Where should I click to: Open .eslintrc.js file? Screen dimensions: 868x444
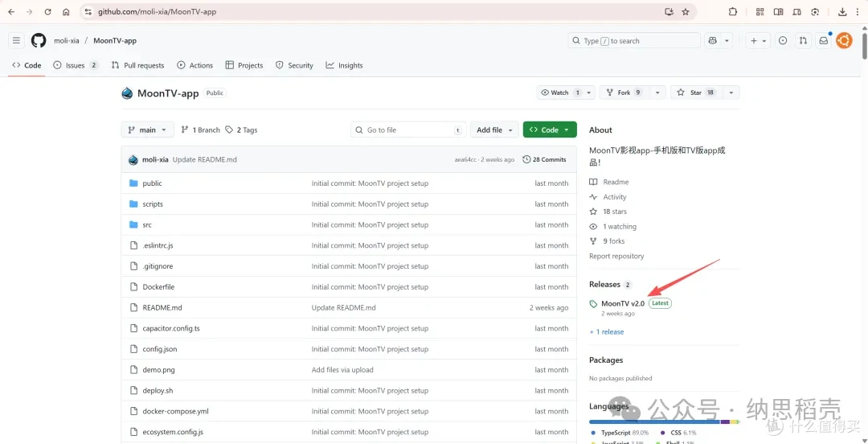coord(158,245)
